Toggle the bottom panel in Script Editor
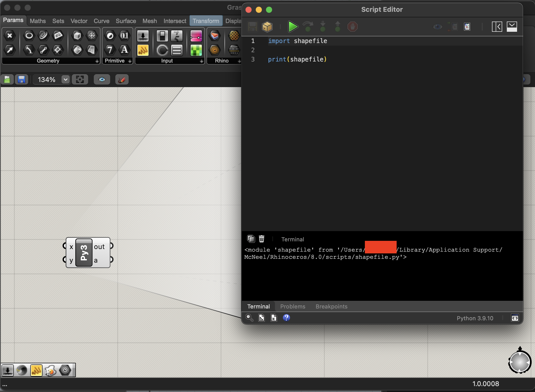The height and width of the screenshot is (392, 535). tap(512, 27)
